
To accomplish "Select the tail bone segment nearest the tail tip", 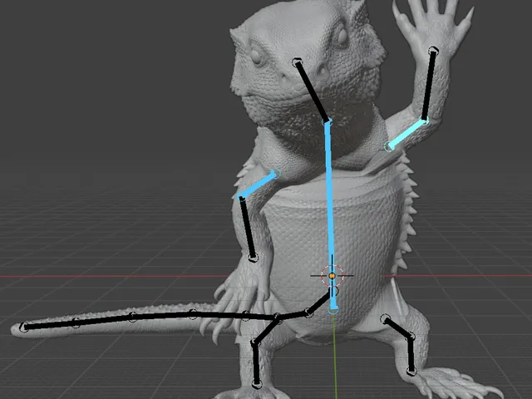I will tap(50, 324).
